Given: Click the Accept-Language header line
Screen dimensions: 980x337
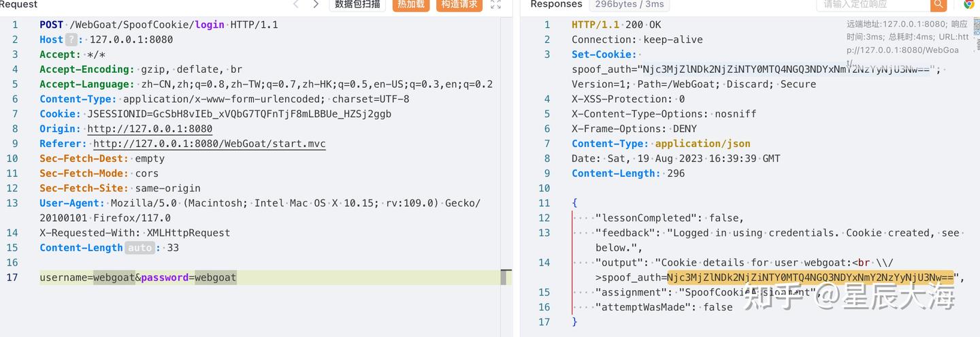Looking at the screenshot, I should [x=266, y=84].
